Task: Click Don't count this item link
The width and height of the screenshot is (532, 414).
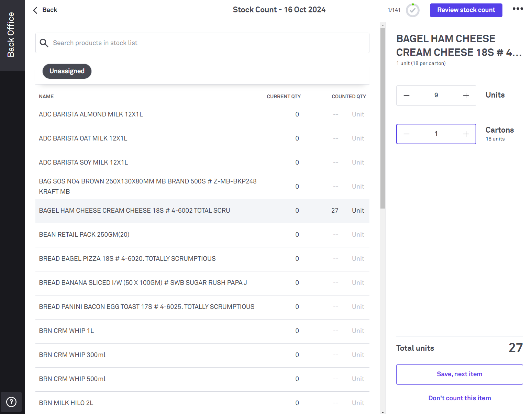Action: click(459, 398)
